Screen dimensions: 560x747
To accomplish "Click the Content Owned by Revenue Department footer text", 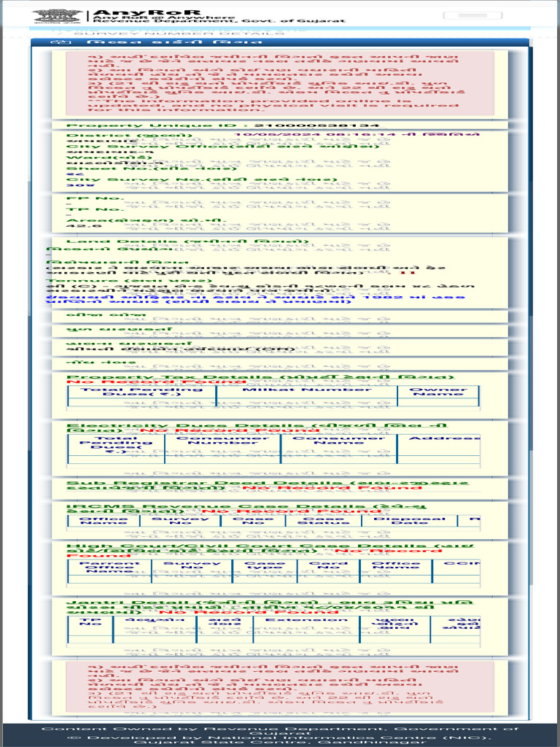I will 280,731.
